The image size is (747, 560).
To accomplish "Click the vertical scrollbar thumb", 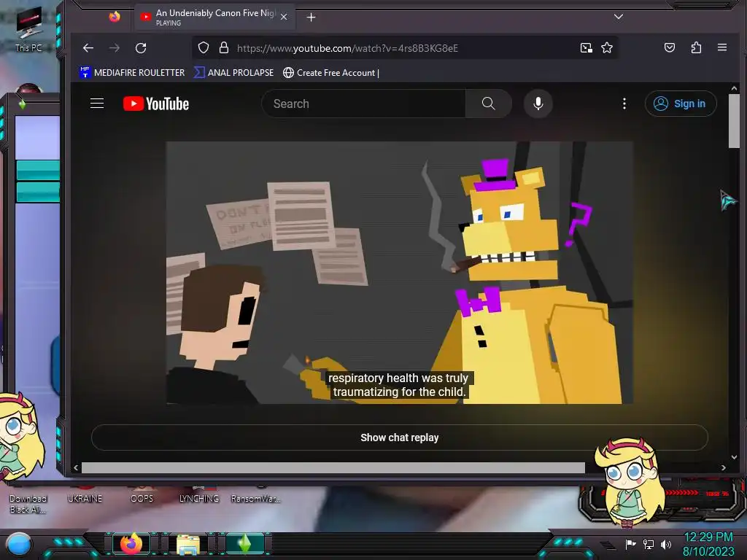I will (x=734, y=122).
